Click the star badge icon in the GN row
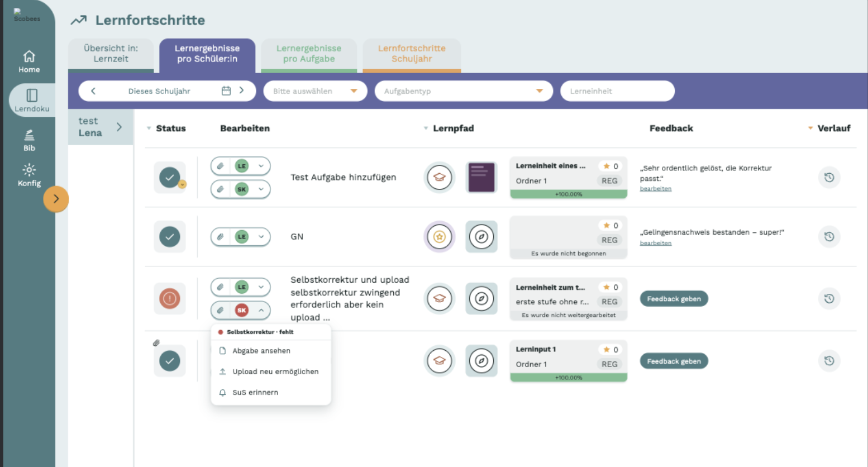This screenshot has height=467, width=868. 440,237
